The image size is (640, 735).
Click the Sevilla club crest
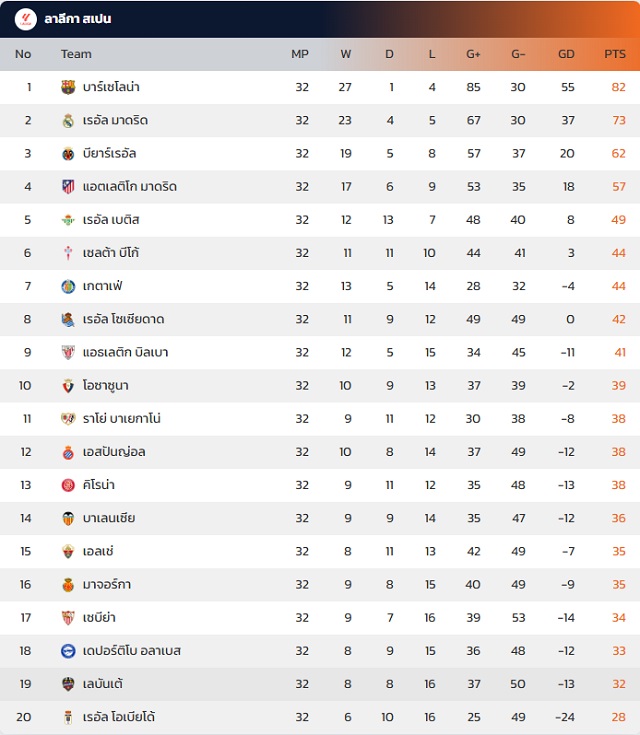(68, 618)
